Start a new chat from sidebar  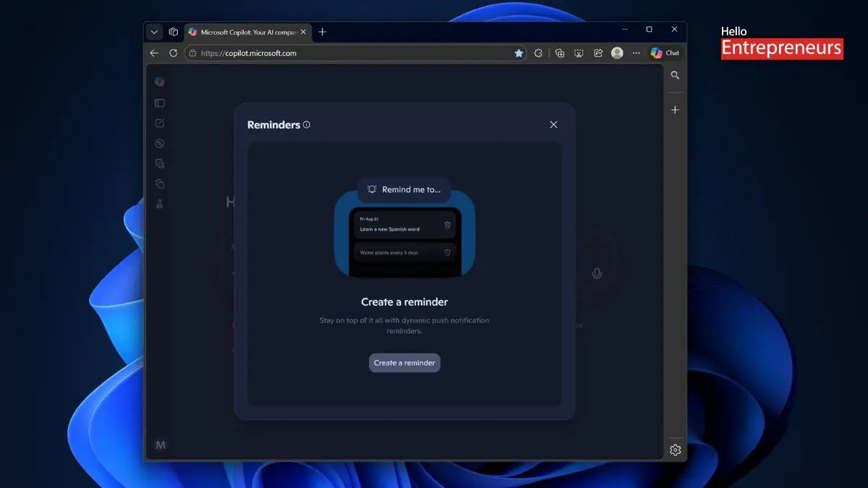(x=160, y=124)
